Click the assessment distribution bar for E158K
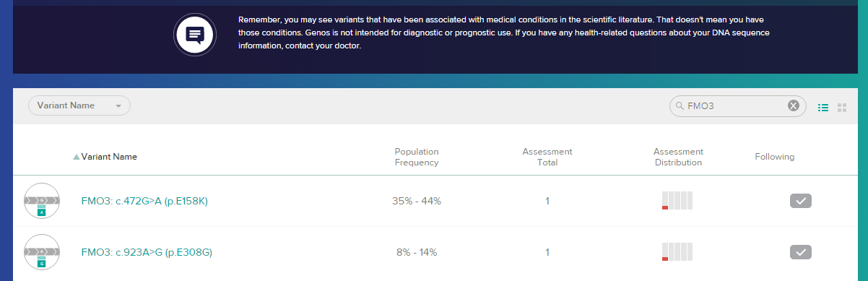The height and width of the screenshot is (281, 868). tap(677, 201)
